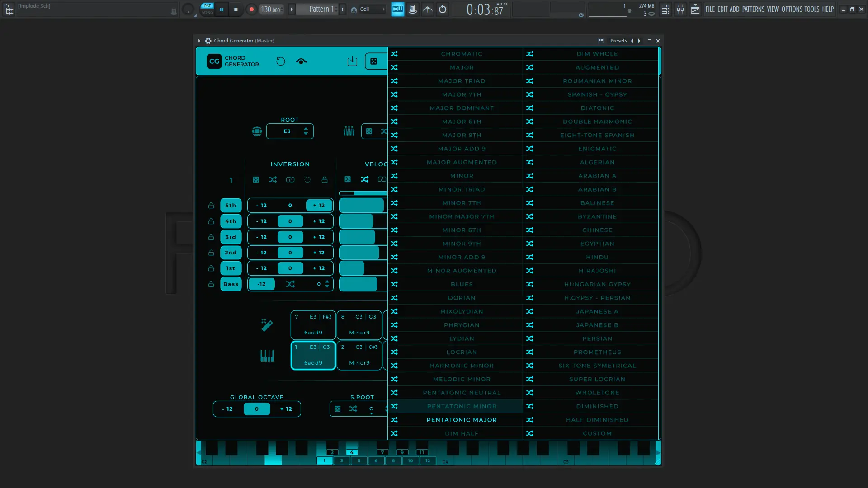Image resolution: width=868 pixels, height=488 pixels.
Task: Toggle the lock beside the Bass note
Action: 211,284
